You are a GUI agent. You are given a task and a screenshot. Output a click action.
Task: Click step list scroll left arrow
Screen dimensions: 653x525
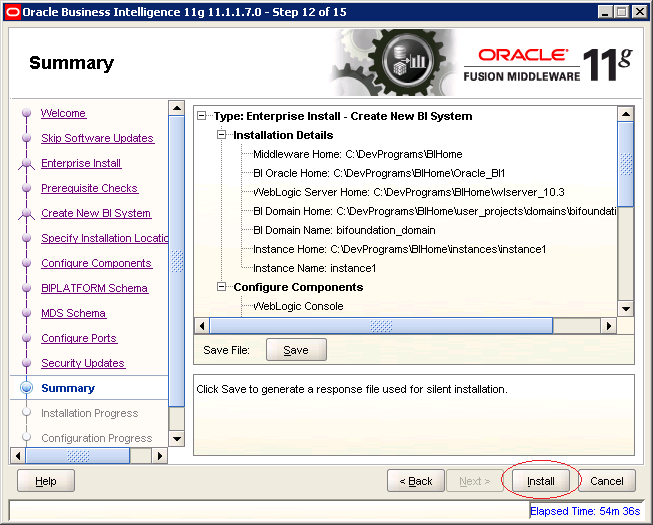point(18,455)
